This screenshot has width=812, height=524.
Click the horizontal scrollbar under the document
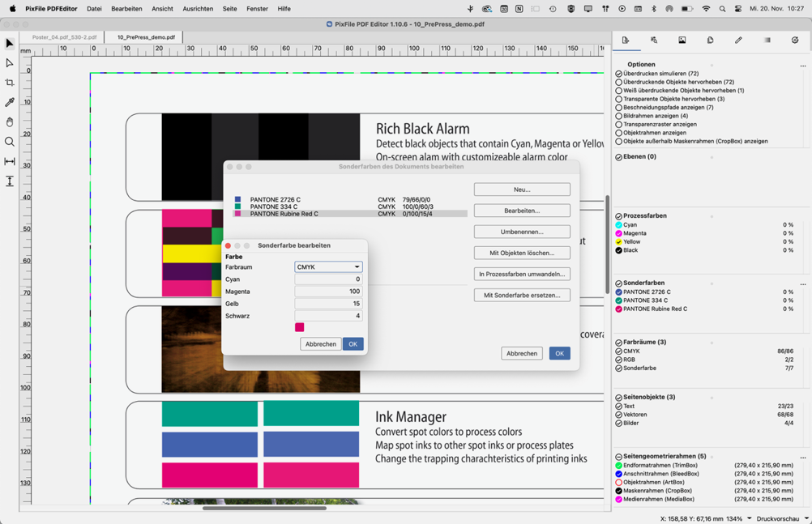click(x=264, y=509)
